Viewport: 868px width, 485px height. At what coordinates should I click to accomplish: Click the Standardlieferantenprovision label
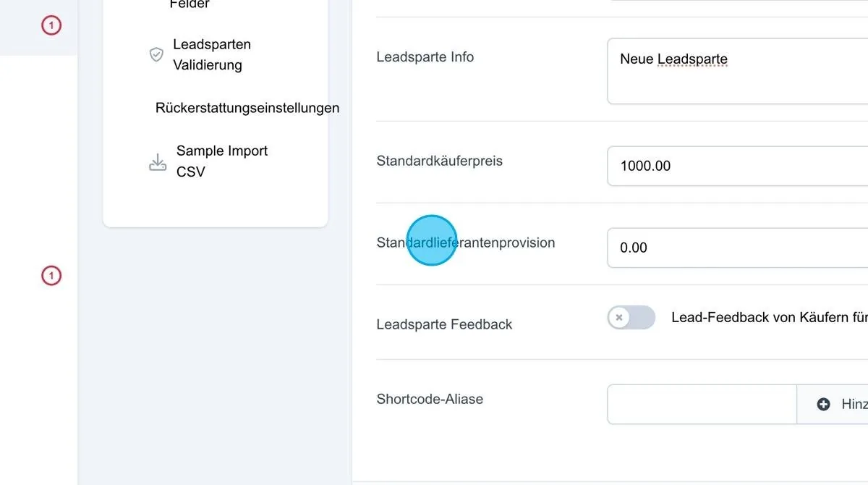click(x=466, y=242)
